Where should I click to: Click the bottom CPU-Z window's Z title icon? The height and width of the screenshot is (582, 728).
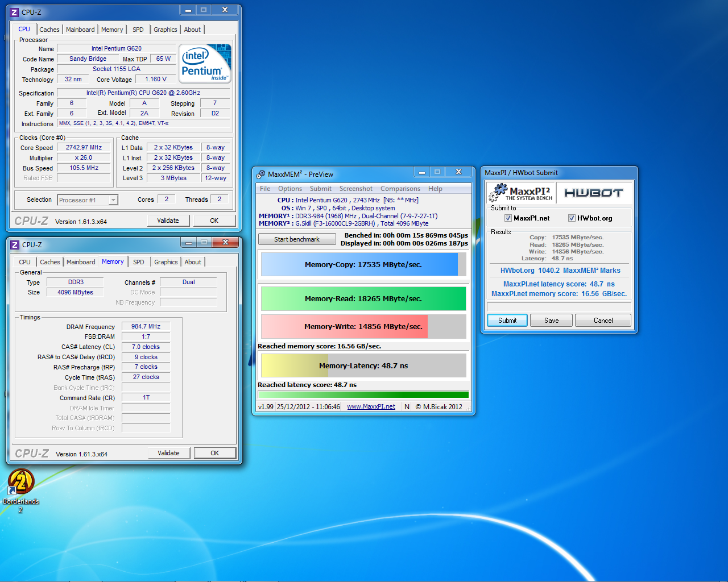click(x=15, y=244)
